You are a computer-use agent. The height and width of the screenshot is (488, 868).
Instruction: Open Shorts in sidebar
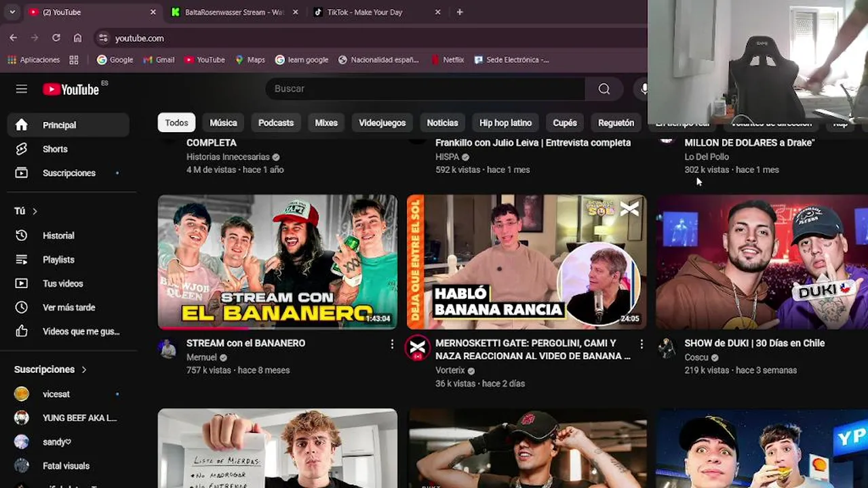click(x=68, y=149)
